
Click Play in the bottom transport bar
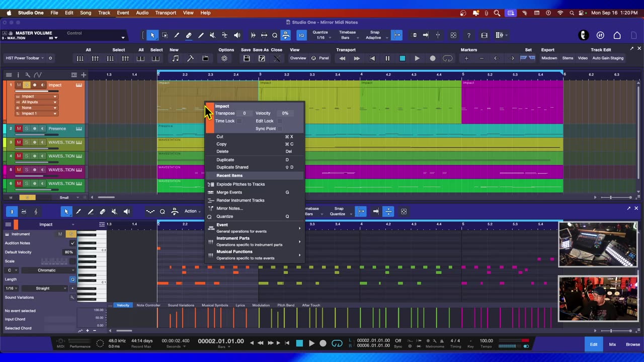coord(311,343)
